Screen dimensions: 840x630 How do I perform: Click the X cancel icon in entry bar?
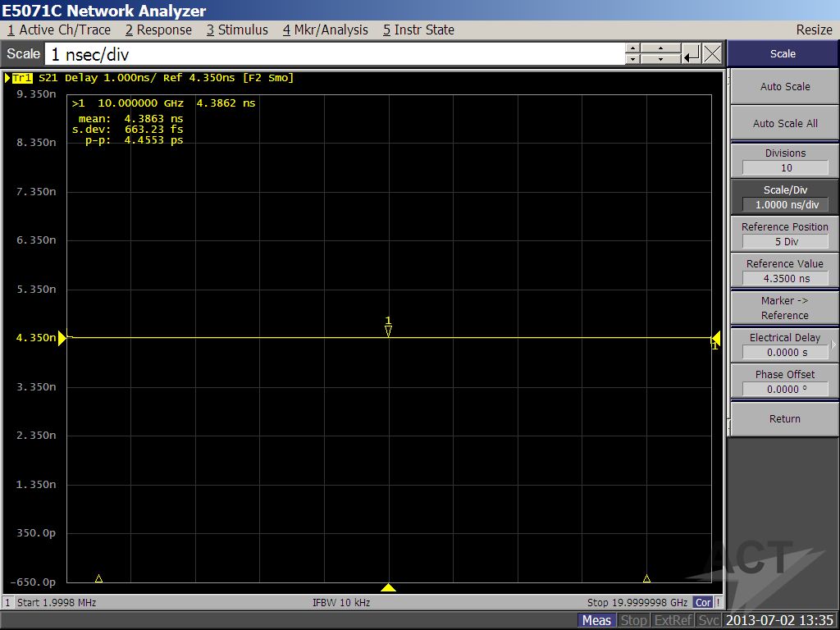click(x=713, y=54)
